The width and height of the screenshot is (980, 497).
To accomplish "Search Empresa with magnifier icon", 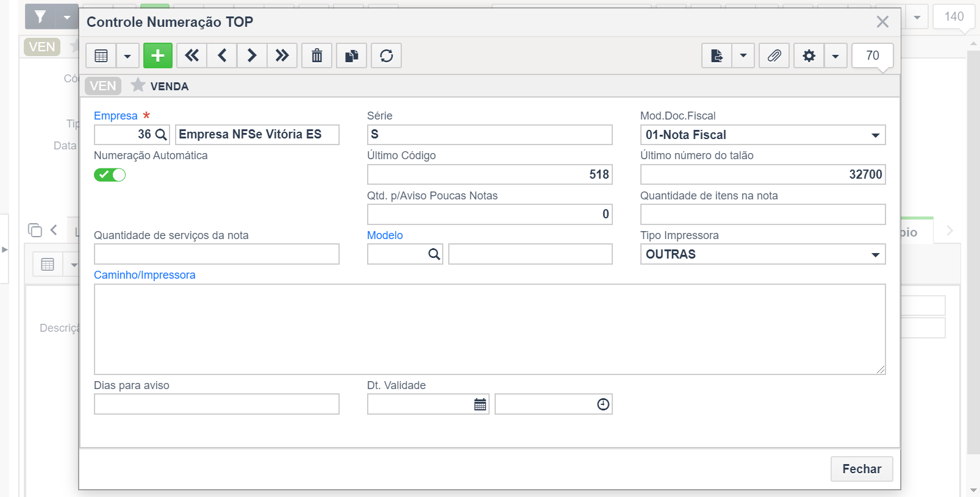I will pyautogui.click(x=161, y=135).
